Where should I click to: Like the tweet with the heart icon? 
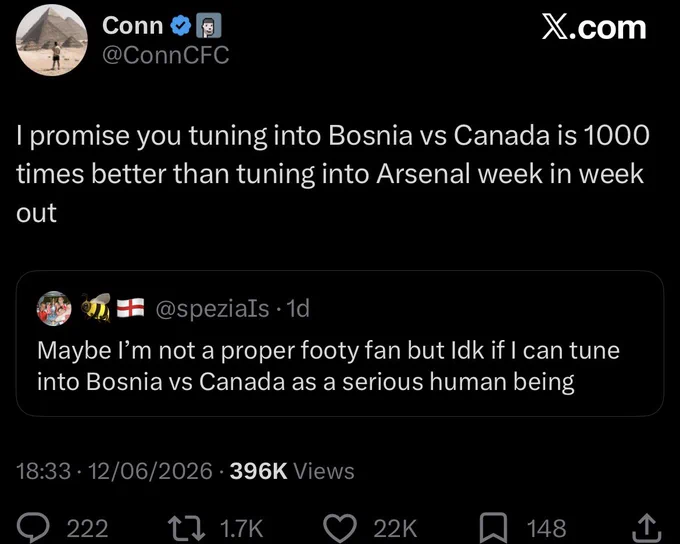pos(340,528)
